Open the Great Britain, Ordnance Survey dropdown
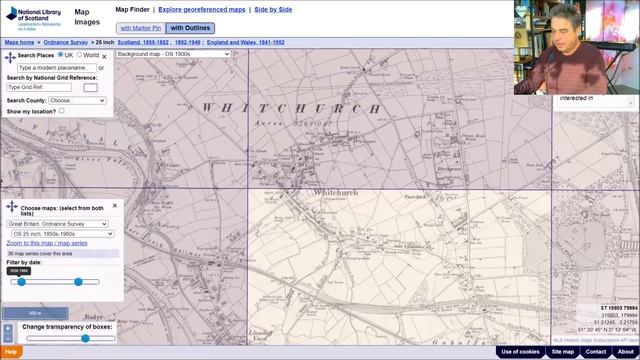The image size is (640, 360). point(57,224)
